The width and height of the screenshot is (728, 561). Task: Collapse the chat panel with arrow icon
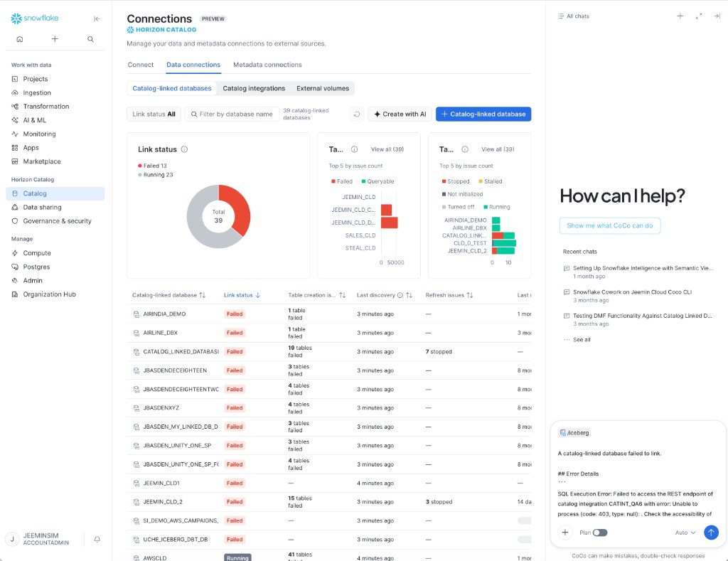tap(717, 16)
